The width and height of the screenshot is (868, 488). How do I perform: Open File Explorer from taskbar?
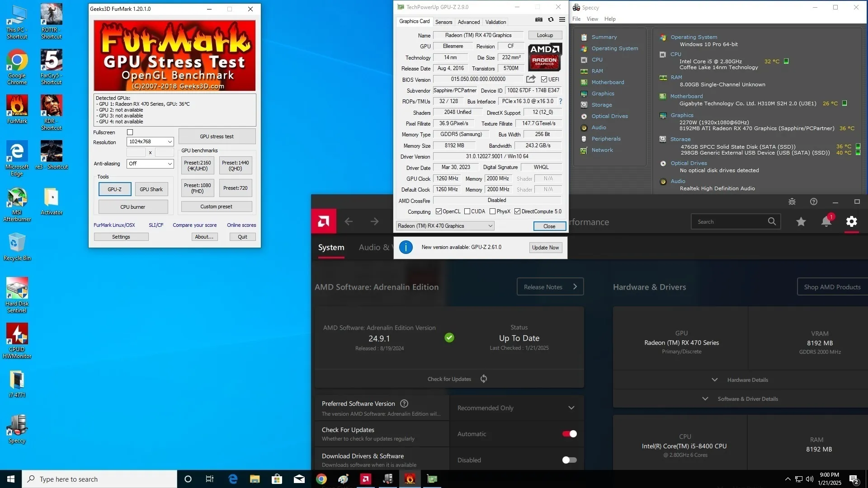click(255, 479)
